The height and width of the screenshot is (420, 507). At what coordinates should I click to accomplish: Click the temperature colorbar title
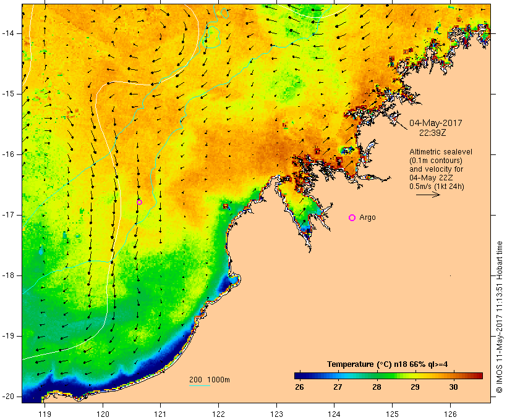coord(388,364)
